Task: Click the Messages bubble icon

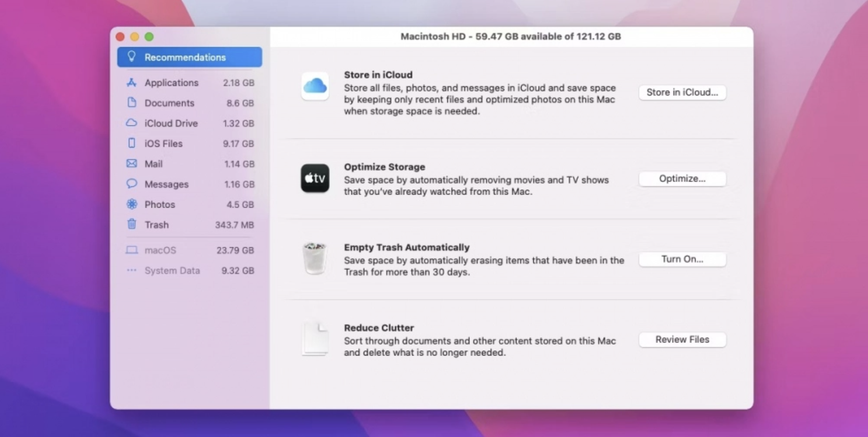Action: 131,184
